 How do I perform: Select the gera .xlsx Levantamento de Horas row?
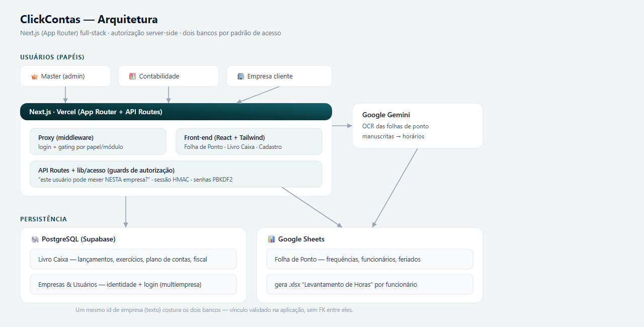pyautogui.click(x=370, y=284)
